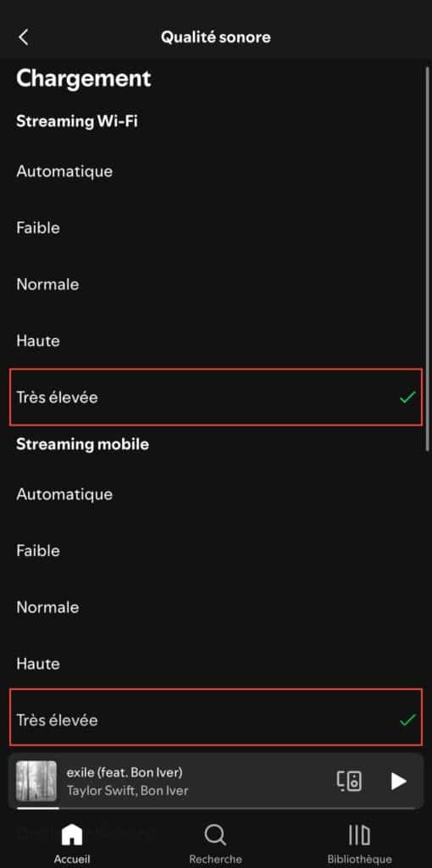Select Faible under Streaming mobile
The height and width of the screenshot is (868, 432).
[x=216, y=550]
